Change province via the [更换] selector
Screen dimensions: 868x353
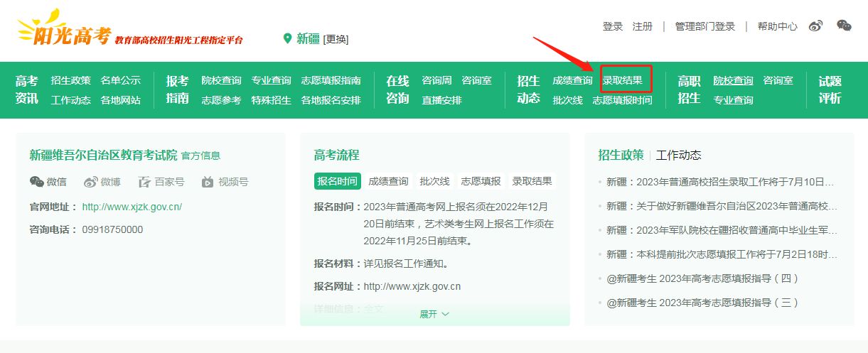click(x=336, y=39)
